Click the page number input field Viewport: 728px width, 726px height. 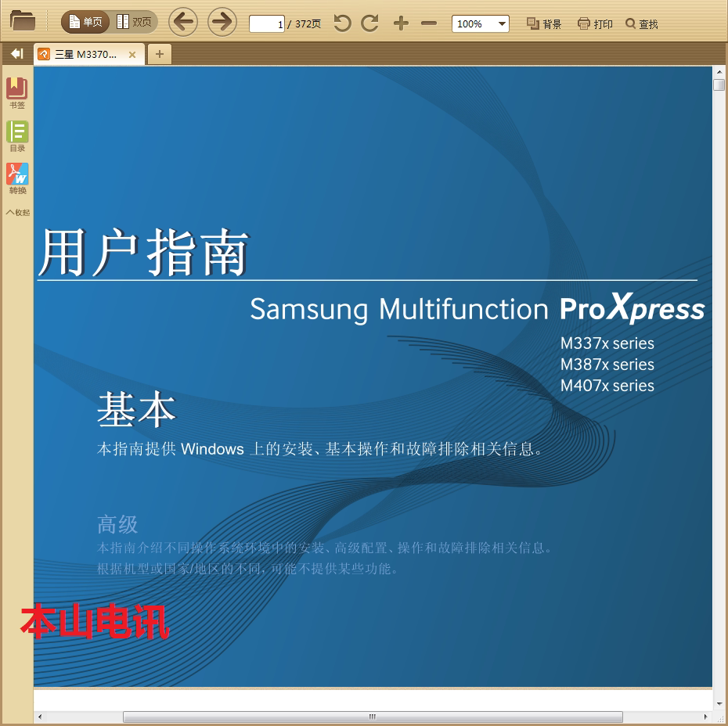click(267, 23)
